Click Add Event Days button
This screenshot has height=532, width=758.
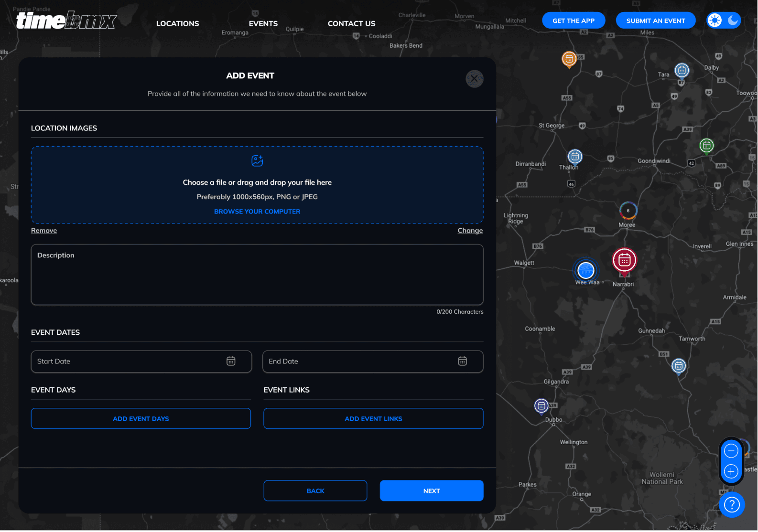(141, 419)
